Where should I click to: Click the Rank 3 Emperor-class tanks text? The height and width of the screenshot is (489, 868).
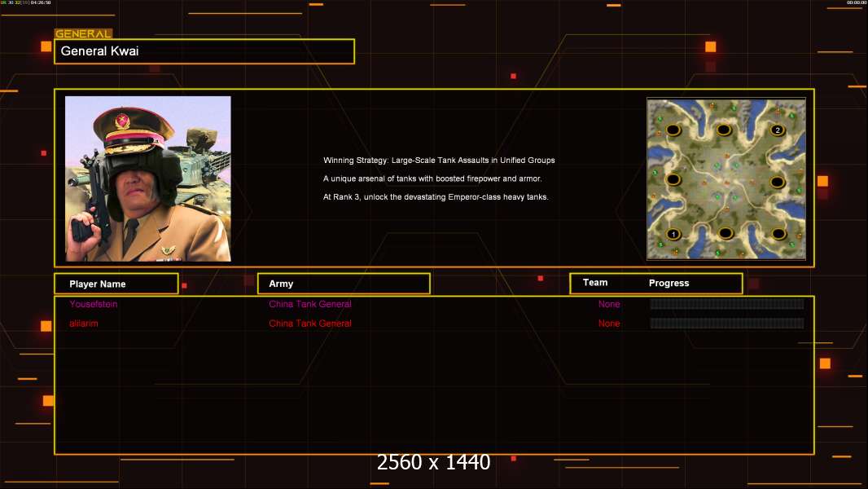tap(436, 196)
